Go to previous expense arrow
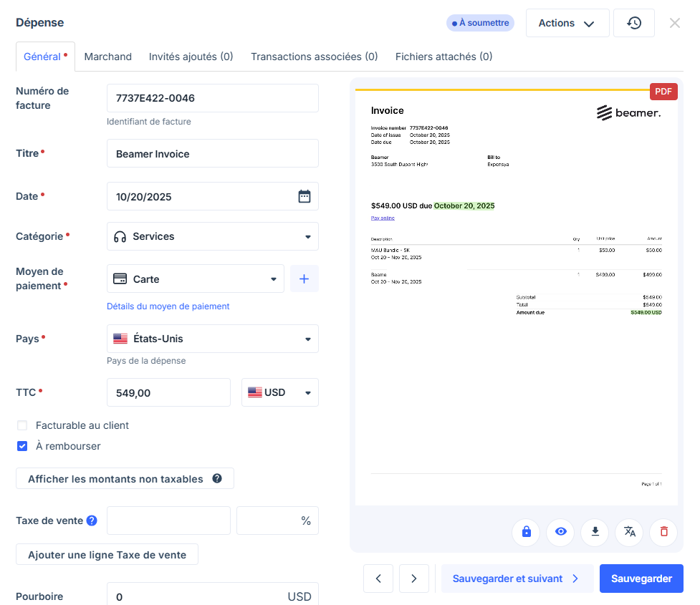The height and width of the screenshot is (605, 700). [x=378, y=579]
